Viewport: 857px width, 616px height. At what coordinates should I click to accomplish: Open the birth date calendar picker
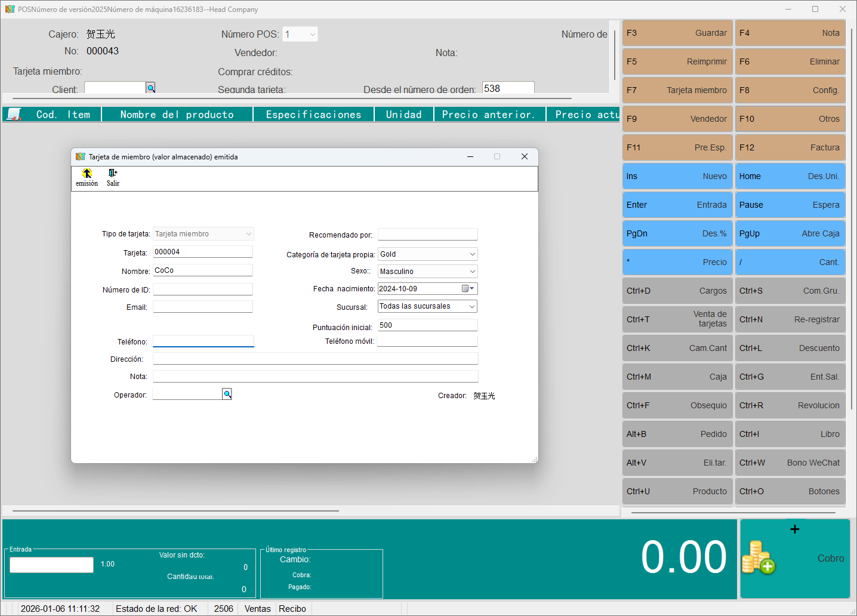click(x=468, y=289)
